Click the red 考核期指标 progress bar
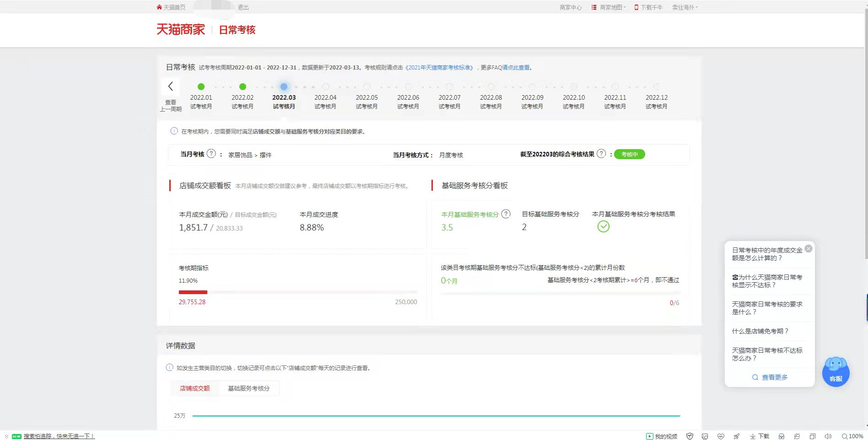The width and height of the screenshot is (868, 440). (x=193, y=292)
